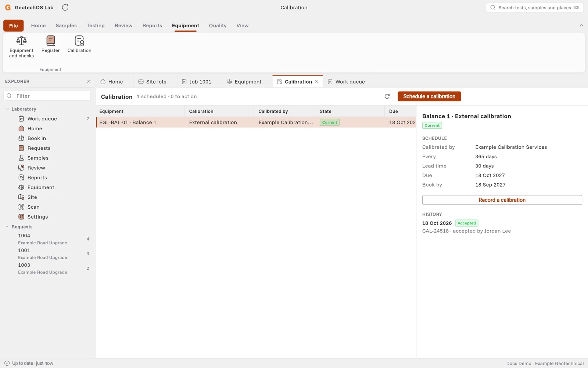Screen dimensions: 588x368
Task: Click the Up to date status indicator
Action: tap(29, 363)
